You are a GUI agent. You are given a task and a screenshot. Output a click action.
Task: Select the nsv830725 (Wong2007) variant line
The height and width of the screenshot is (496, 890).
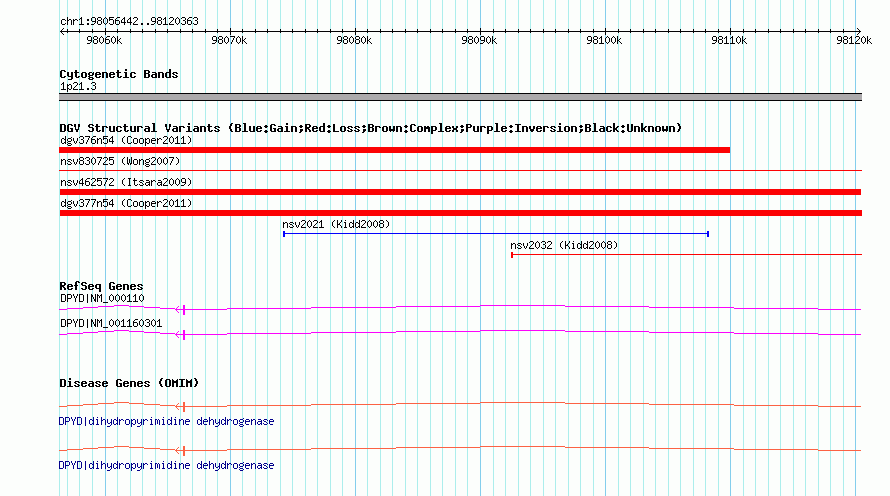click(x=460, y=170)
